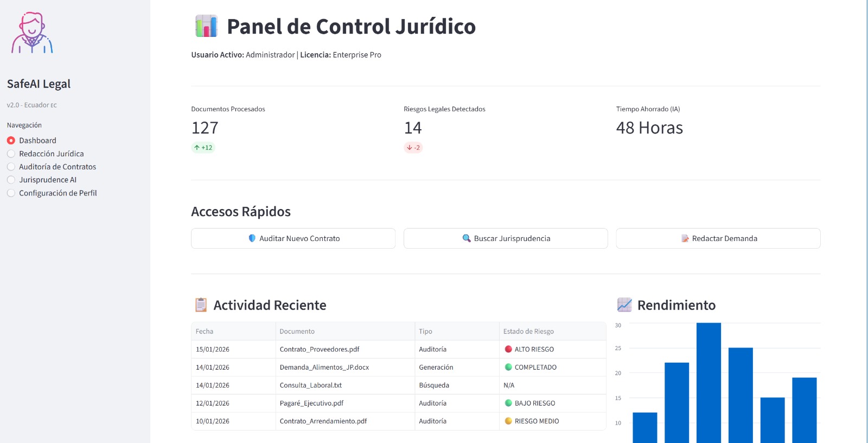
Task: Click the Redactar Demanda button
Action: tap(718, 238)
